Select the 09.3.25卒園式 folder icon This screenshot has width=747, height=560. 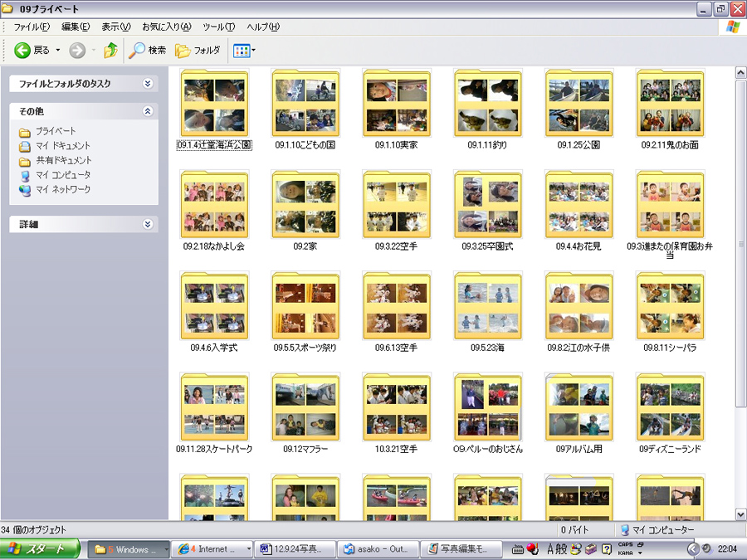[488, 206]
